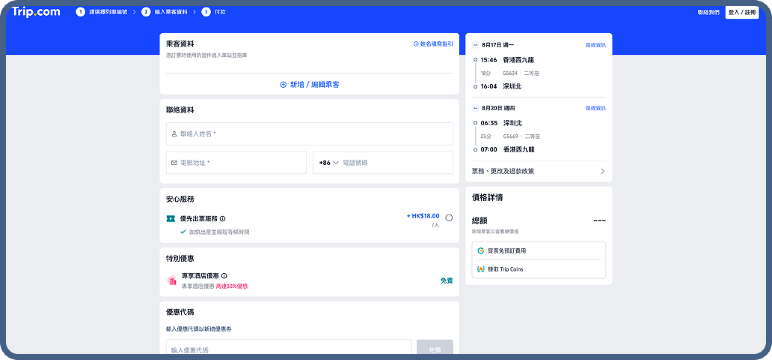Click the 06:55 departure time
The height and width of the screenshot is (360, 772).
click(x=489, y=123)
